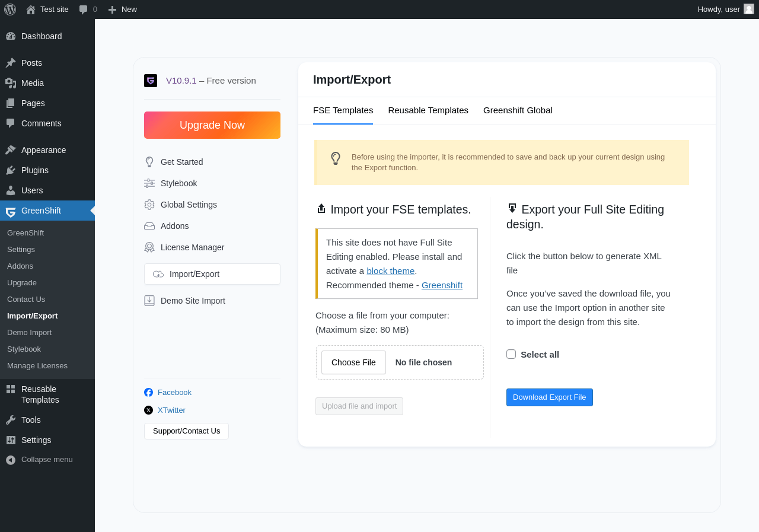
Task: Open the New content menu in admin bar
Action: tap(122, 9)
